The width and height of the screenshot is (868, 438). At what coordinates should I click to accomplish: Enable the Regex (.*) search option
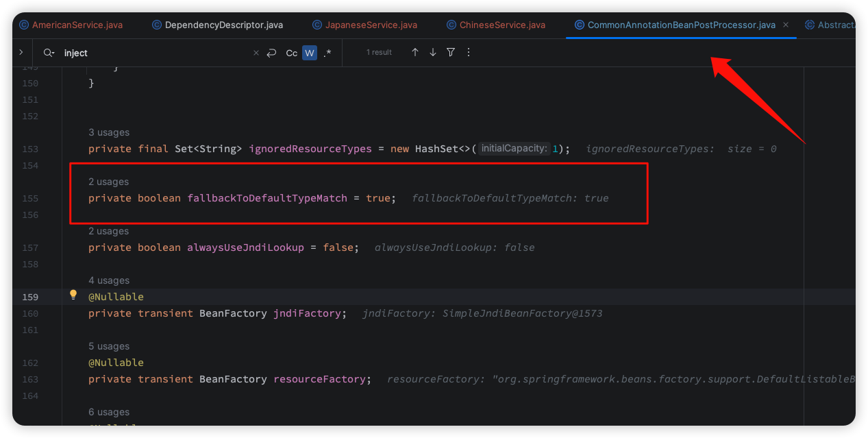pos(327,53)
